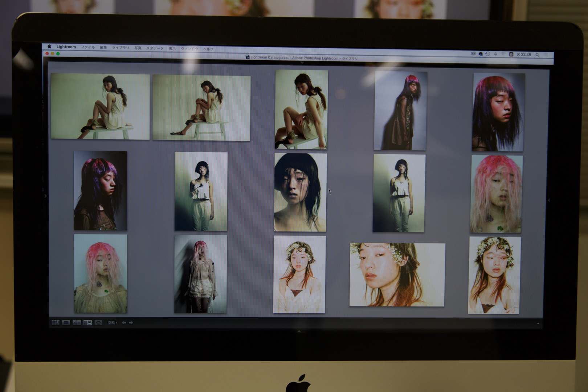Open the People face view icon

(98, 322)
